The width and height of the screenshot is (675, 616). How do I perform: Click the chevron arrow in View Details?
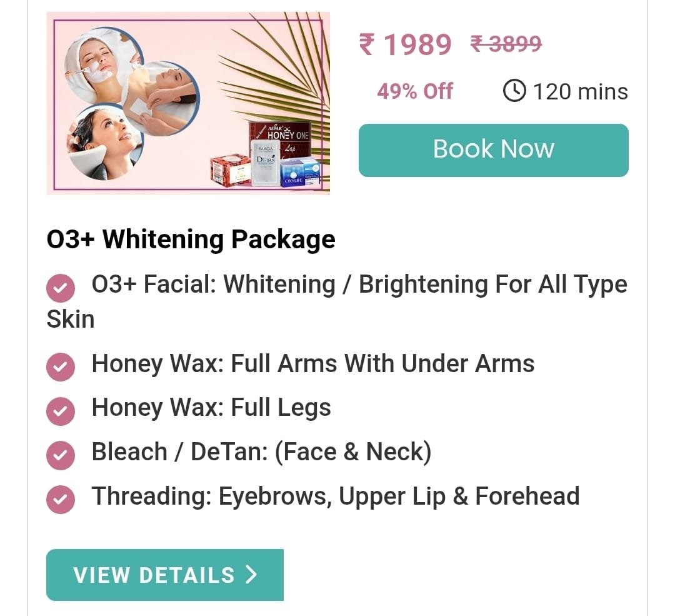[251, 575]
